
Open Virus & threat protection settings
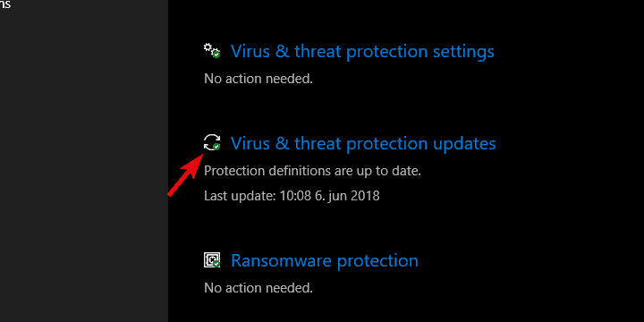(x=362, y=52)
